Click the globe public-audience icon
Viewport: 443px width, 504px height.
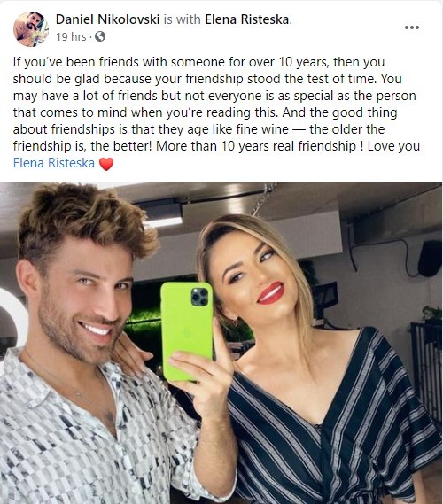[100, 36]
